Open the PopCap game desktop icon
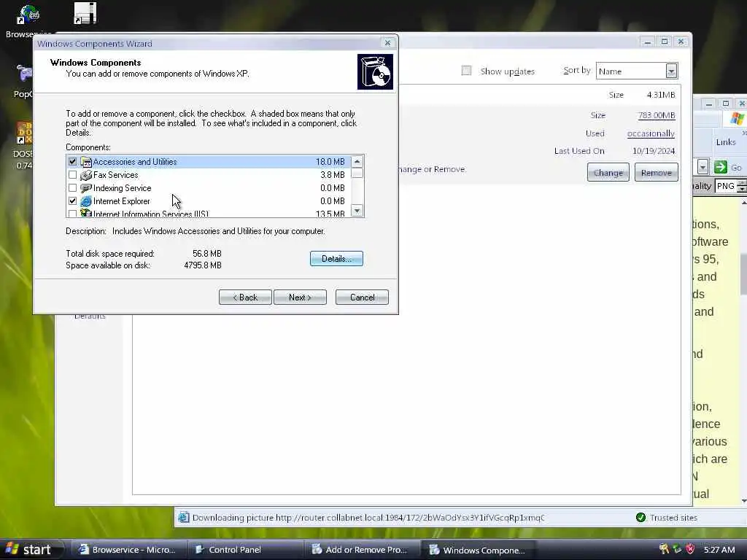The height and width of the screenshot is (560, 747). coord(24,74)
